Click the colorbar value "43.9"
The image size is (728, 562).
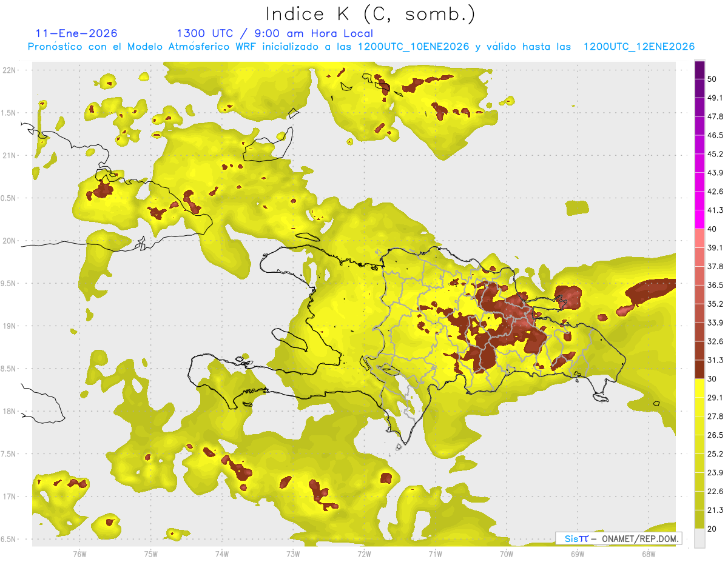[715, 173]
